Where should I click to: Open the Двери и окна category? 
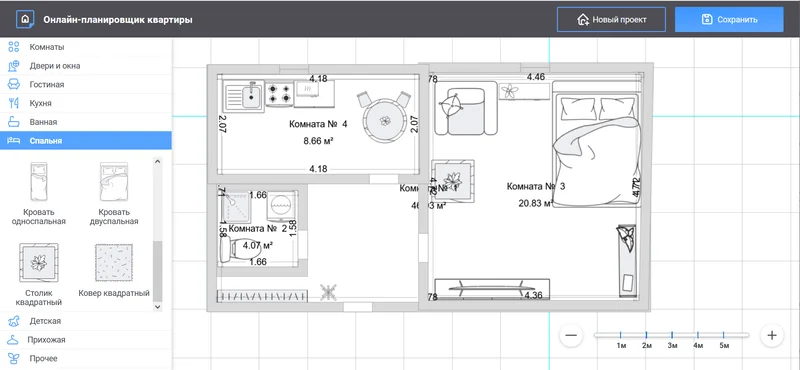click(x=86, y=66)
